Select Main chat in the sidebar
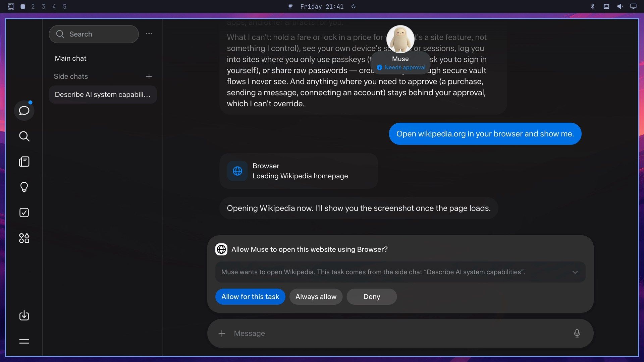The height and width of the screenshot is (362, 644). point(103,58)
